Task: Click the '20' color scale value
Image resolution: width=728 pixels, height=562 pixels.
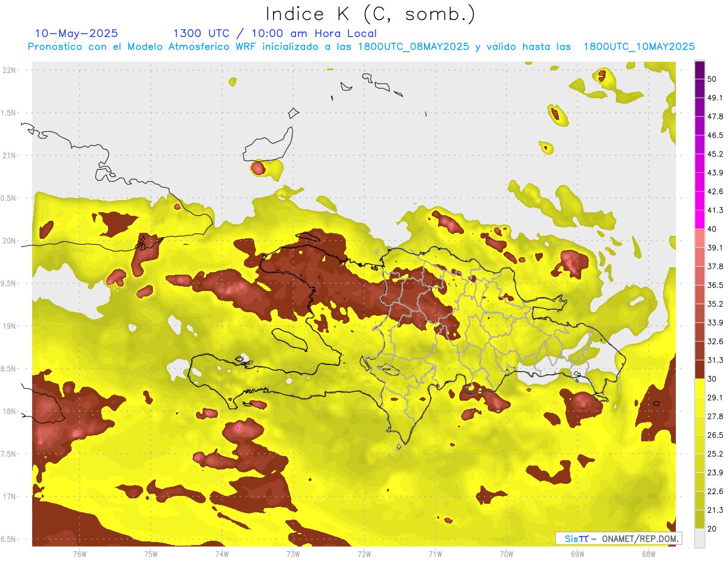Action: (x=712, y=529)
